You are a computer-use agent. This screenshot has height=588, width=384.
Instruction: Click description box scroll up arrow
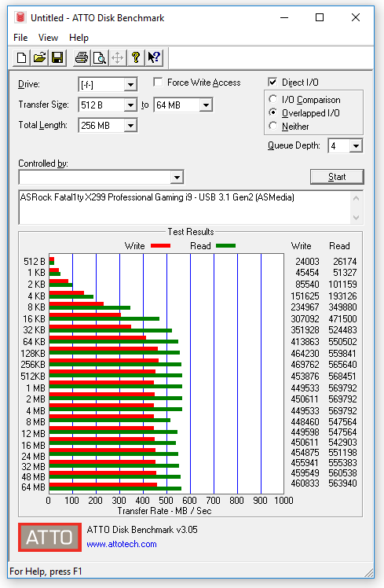pos(356,198)
